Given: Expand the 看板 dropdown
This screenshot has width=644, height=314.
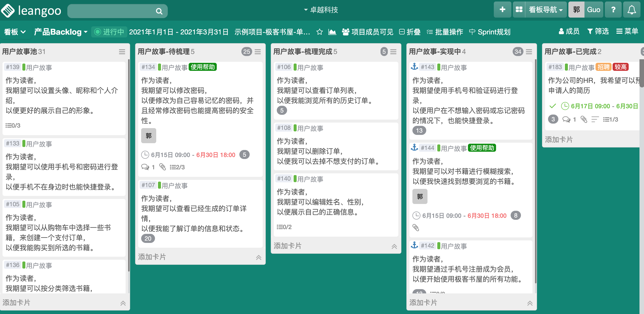Looking at the screenshot, I should [15, 32].
